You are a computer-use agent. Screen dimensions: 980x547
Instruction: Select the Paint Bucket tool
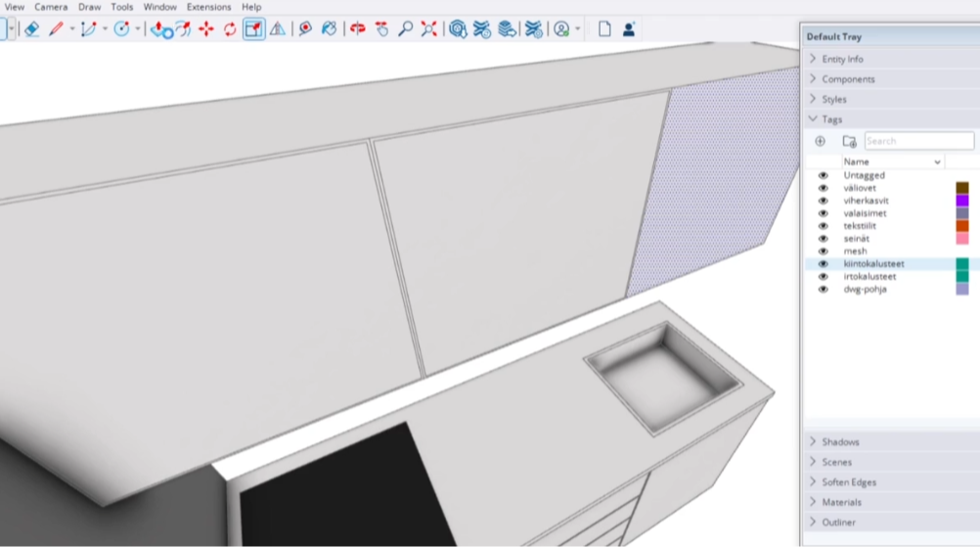[x=329, y=28]
